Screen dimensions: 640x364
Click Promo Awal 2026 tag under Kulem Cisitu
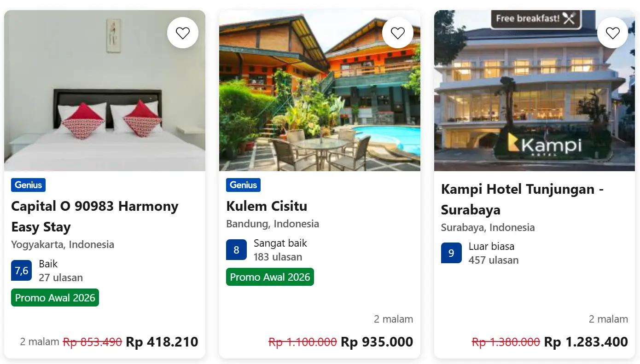tap(270, 277)
